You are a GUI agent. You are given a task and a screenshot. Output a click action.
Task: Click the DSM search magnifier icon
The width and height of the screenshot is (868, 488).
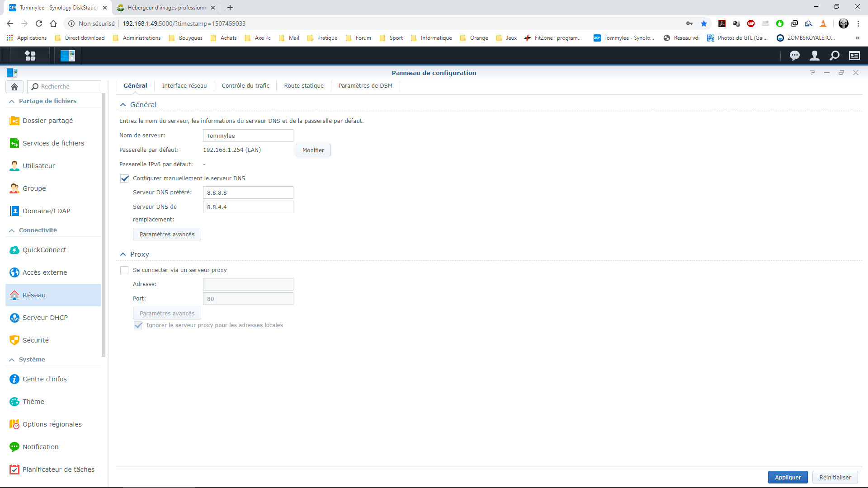834,56
